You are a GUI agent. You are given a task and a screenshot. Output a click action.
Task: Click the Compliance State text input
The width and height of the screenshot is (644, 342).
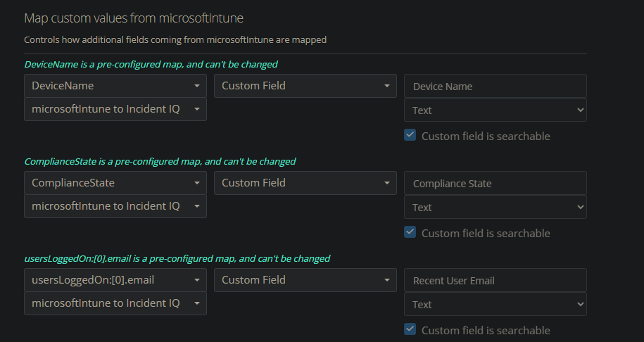coord(495,183)
